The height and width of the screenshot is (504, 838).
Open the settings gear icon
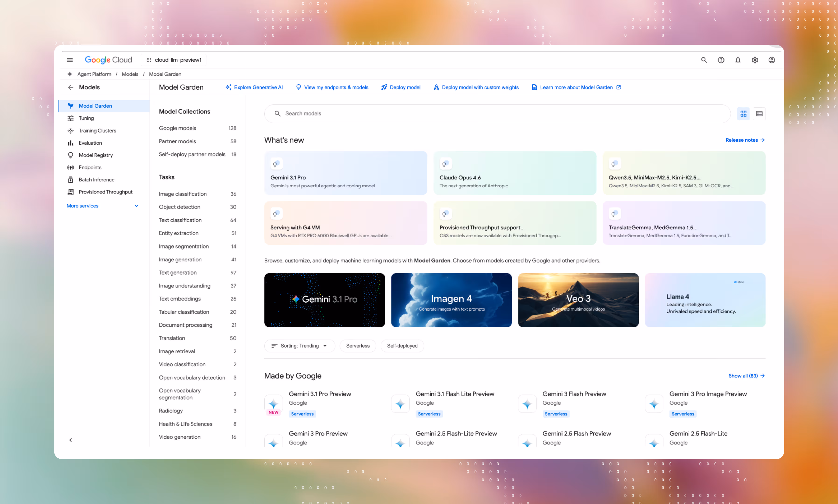pyautogui.click(x=755, y=60)
